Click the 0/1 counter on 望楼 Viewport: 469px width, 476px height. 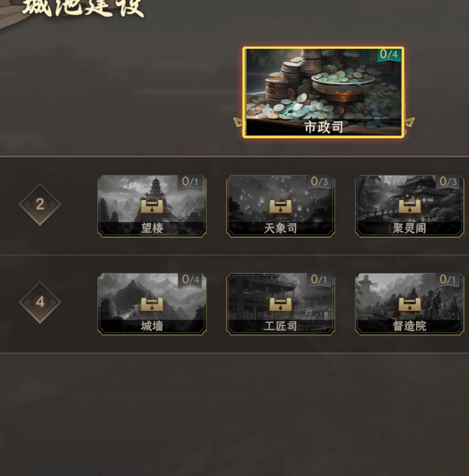[190, 181]
